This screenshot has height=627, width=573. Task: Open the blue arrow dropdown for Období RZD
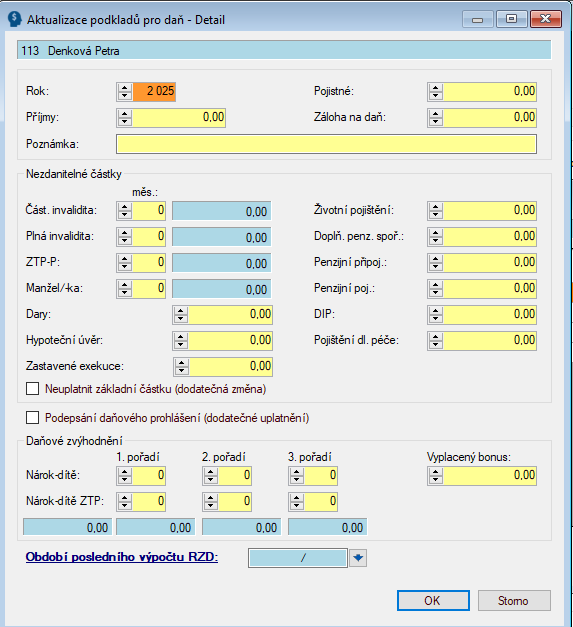(358, 558)
